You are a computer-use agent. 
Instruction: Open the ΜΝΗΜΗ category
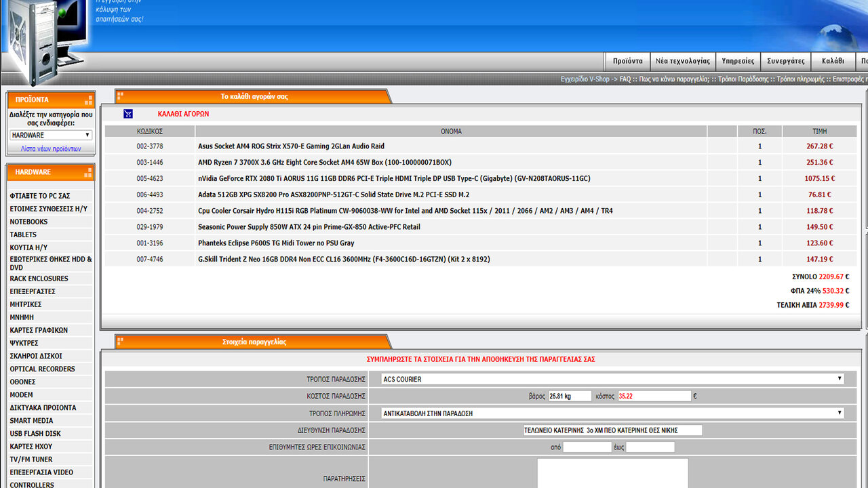pos(22,317)
